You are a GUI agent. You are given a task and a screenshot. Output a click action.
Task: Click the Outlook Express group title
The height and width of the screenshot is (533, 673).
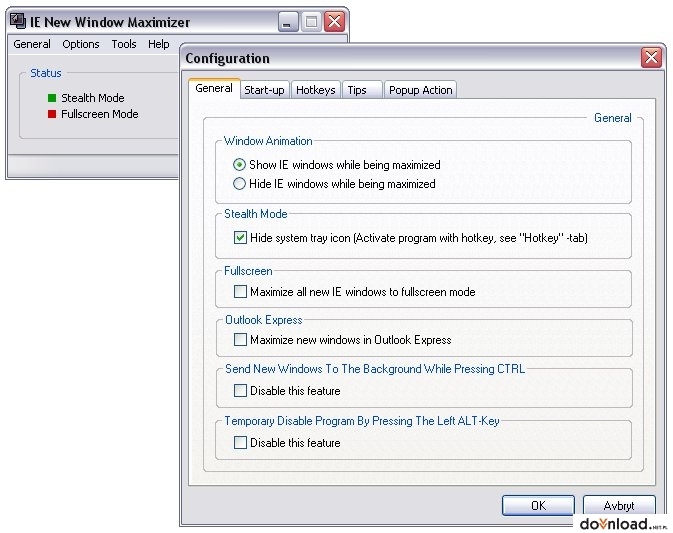264,320
